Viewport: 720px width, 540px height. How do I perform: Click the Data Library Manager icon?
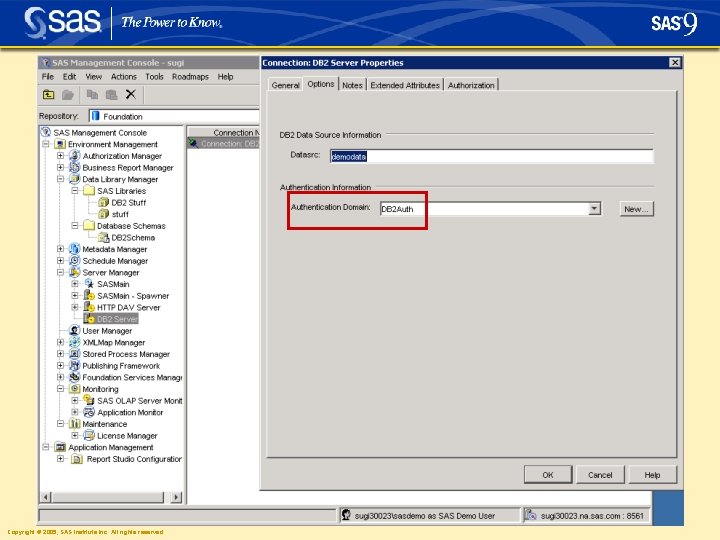74,179
